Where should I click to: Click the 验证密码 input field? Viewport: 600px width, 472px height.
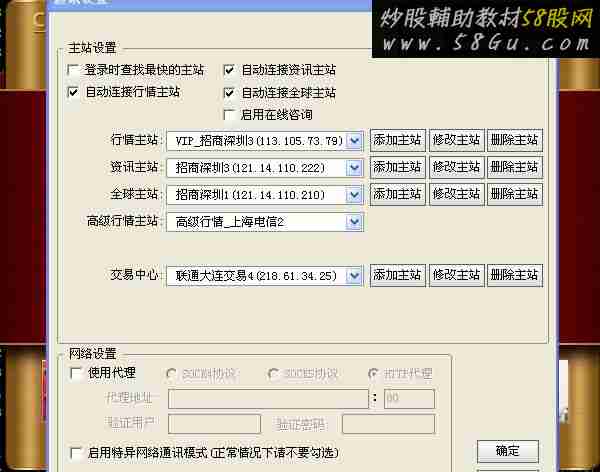pyautogui.click(x=388, y=424)
